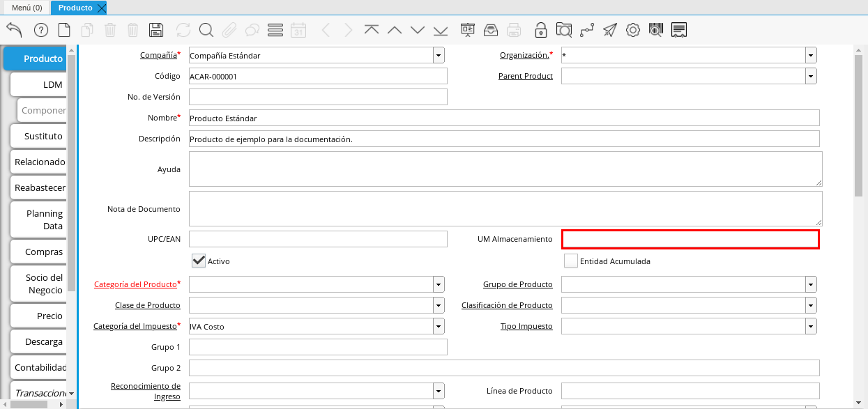Click the undo changes arrow icon

[x=14, y=30]
